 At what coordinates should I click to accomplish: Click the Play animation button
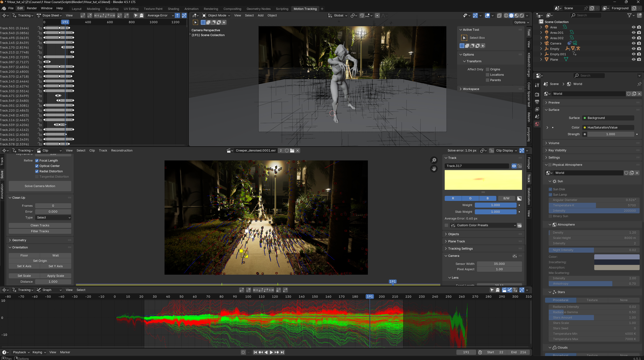(x=271, y=352)
